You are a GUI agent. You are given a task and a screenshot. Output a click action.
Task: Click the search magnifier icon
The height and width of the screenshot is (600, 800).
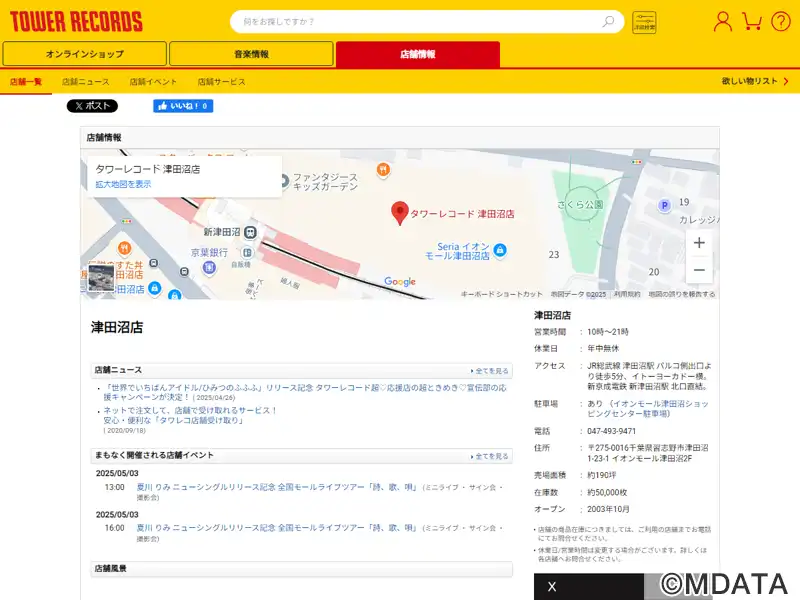point(608,21)
